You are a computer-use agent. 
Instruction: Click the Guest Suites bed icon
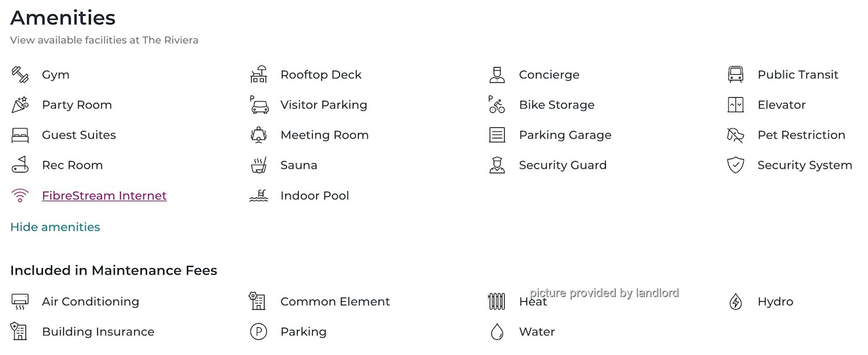(20, 136)
